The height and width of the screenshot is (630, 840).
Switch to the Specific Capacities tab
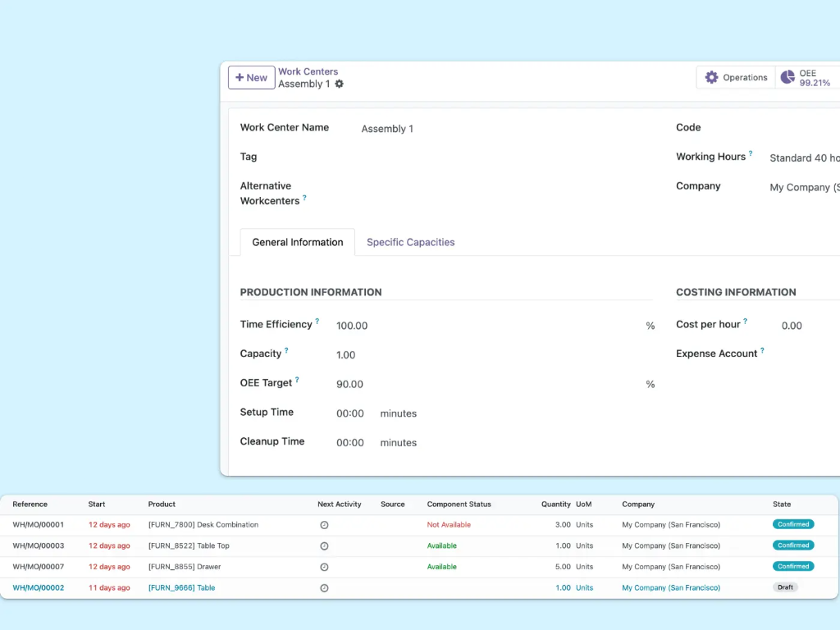pos(410,242)
